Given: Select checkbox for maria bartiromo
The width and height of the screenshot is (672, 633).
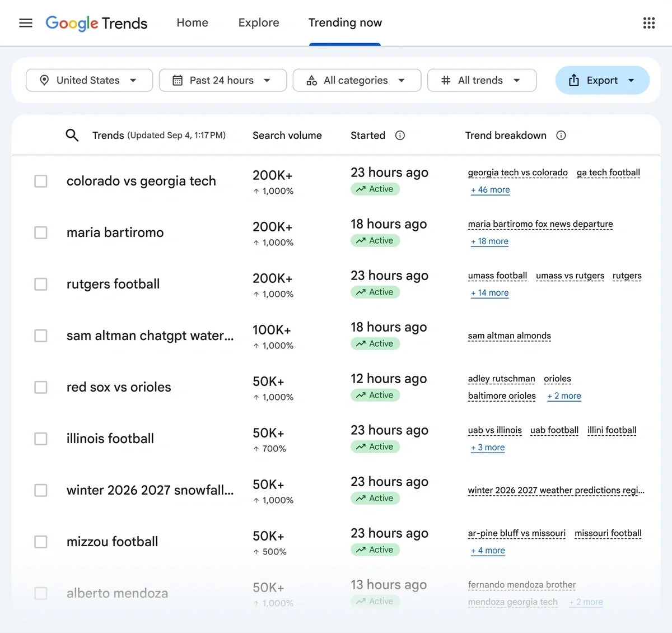Looking at the screenshot, I should point(41,232).
